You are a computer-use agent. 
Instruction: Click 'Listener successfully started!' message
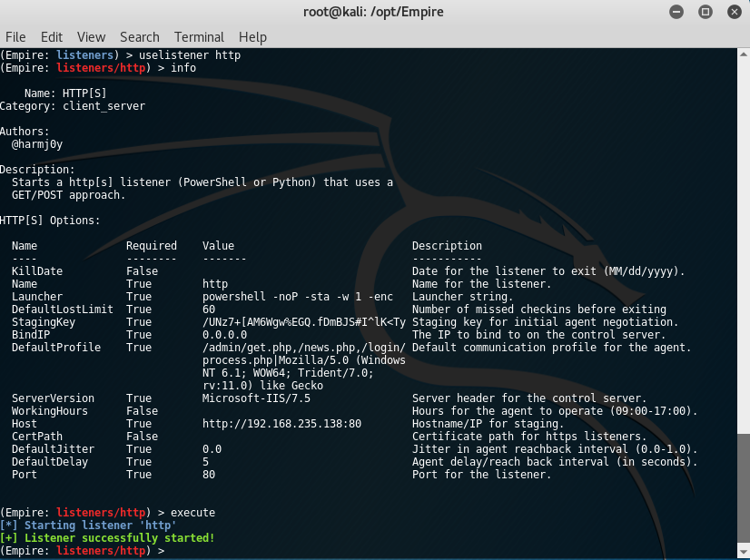[120, 538]
